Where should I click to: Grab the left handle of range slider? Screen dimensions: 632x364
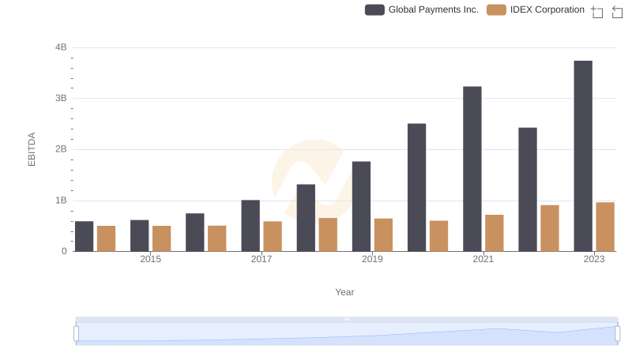(76, 334)
